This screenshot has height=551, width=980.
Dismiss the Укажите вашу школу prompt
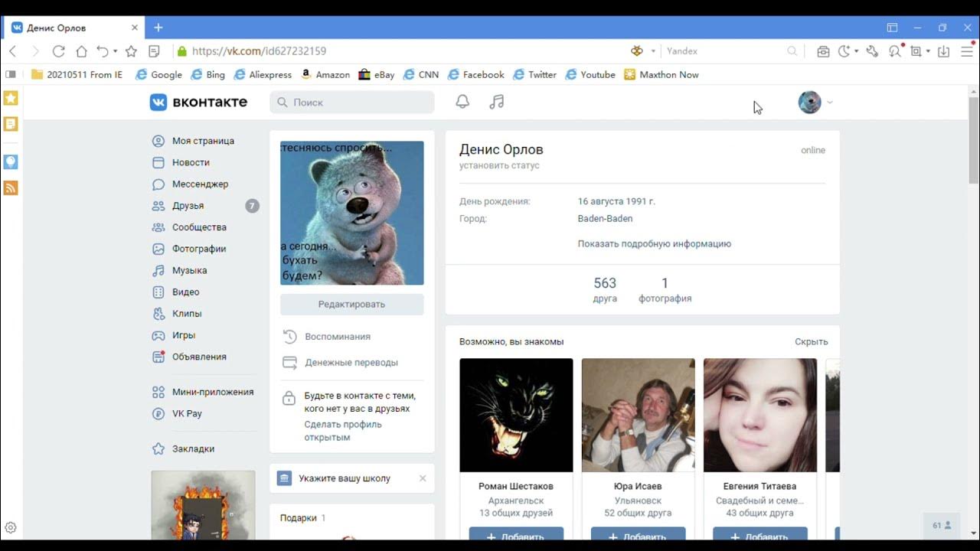click(x=423, y=478)
